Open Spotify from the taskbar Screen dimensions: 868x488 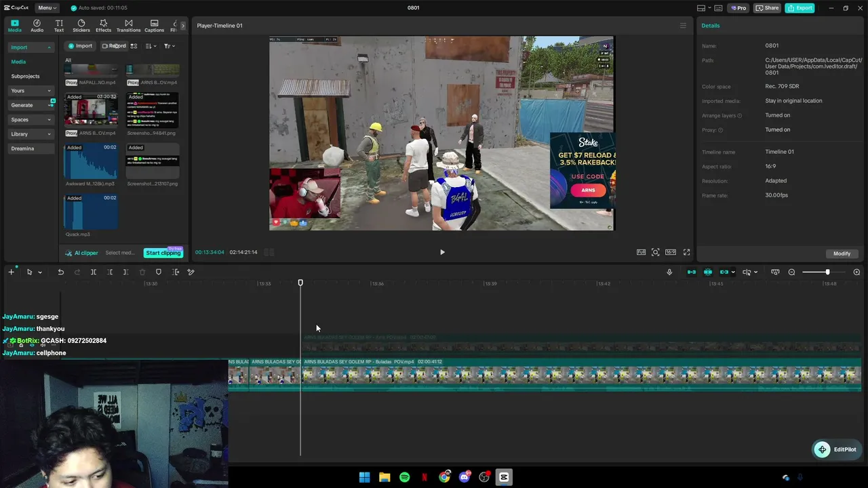click(x=404, y=477)
